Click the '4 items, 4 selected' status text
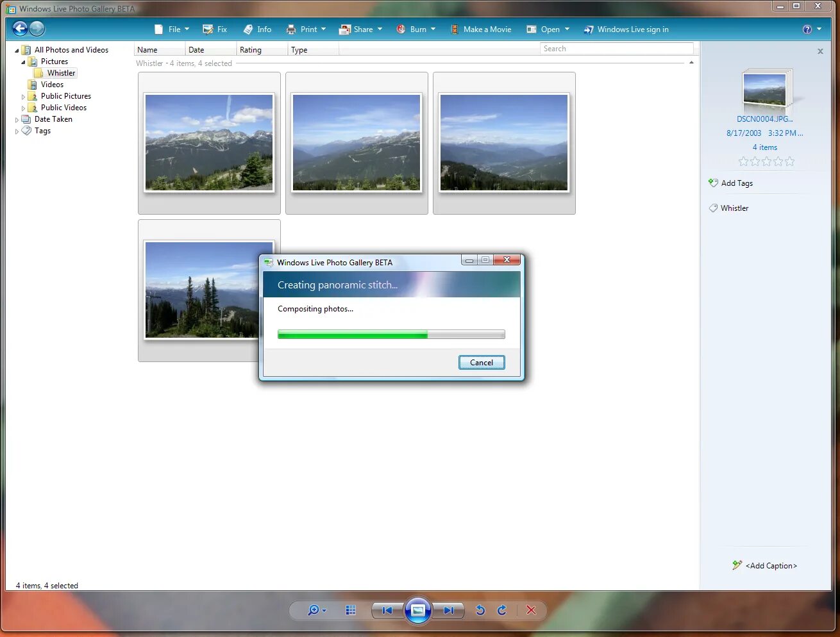The image size is (840, 637). coord(47,586)
